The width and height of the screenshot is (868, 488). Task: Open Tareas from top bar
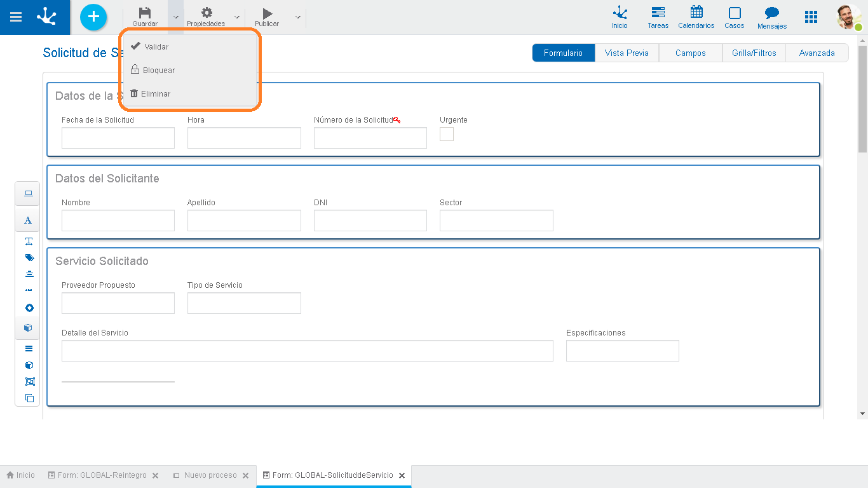tap(658, 17)
